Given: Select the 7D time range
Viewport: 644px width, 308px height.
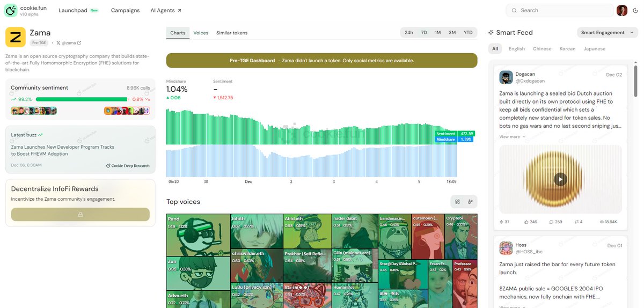Looking at the screenshot, I should [424, 33].
